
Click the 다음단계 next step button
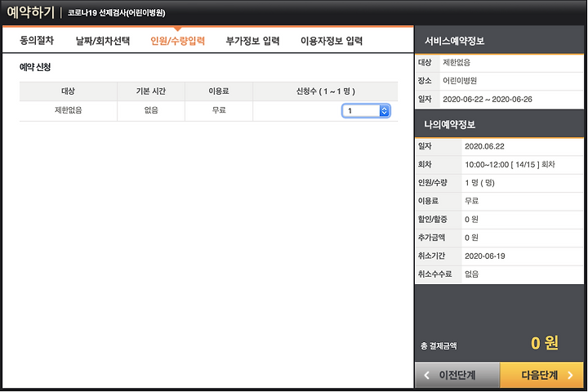coord(542,375)
